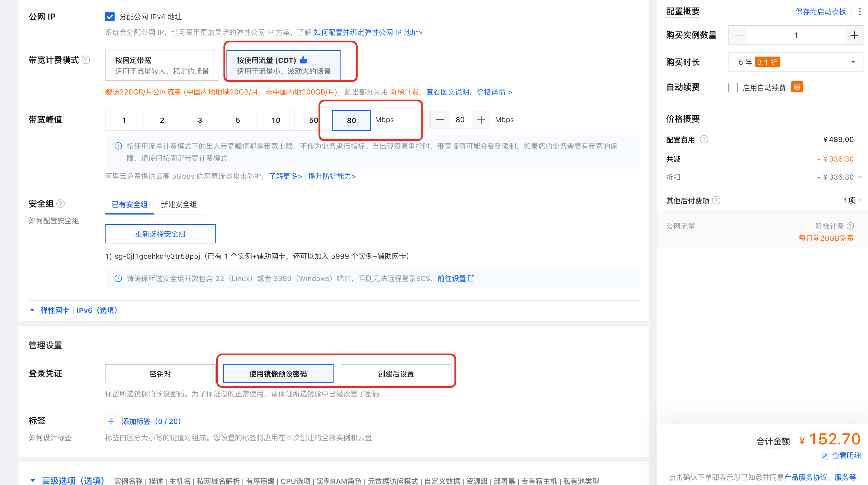Click the instance quantity field showing 1
This screenshot has width=868, height=485.
[796, 35]
